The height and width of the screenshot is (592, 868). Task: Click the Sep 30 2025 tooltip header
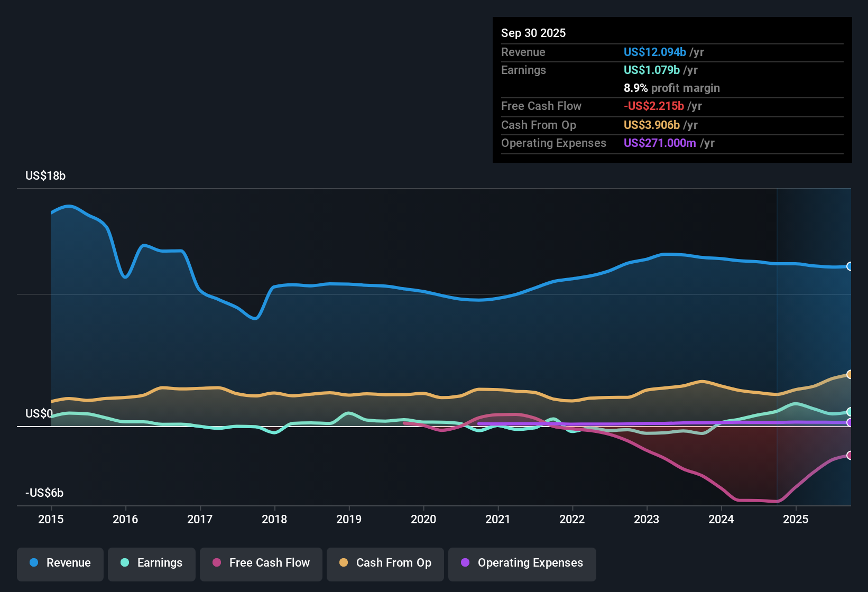pos(533,33)
